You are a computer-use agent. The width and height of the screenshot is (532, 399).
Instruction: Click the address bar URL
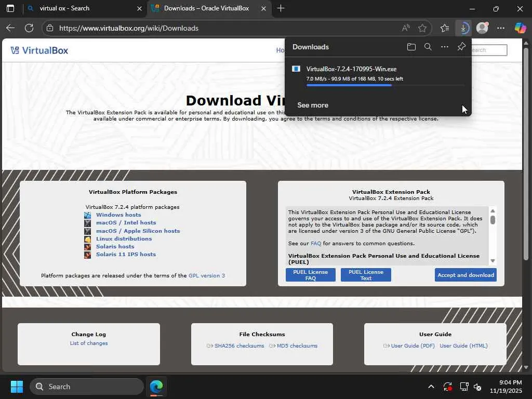coord(129,28)
